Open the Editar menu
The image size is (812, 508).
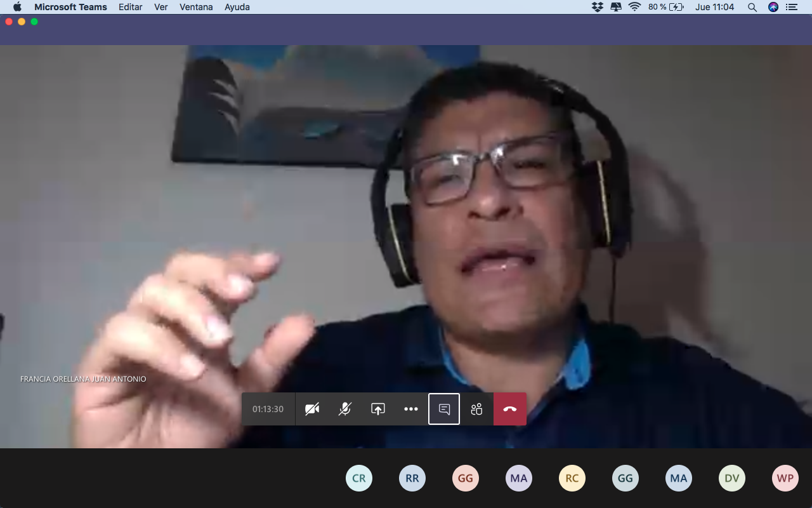130,7
